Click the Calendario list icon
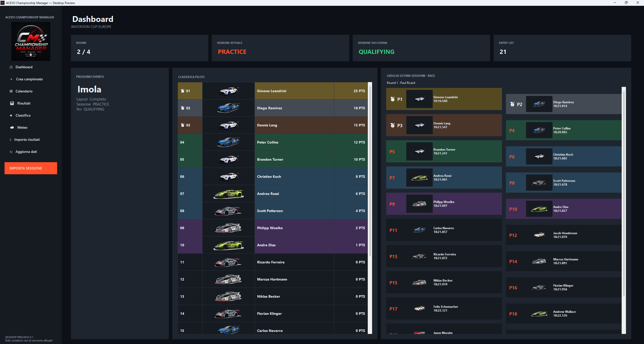This screenshot has height=344, width=644. 11,91
